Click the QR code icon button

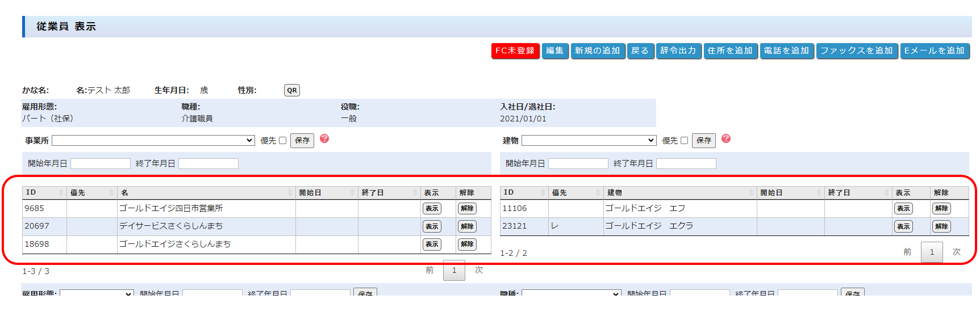coord(291,90)
